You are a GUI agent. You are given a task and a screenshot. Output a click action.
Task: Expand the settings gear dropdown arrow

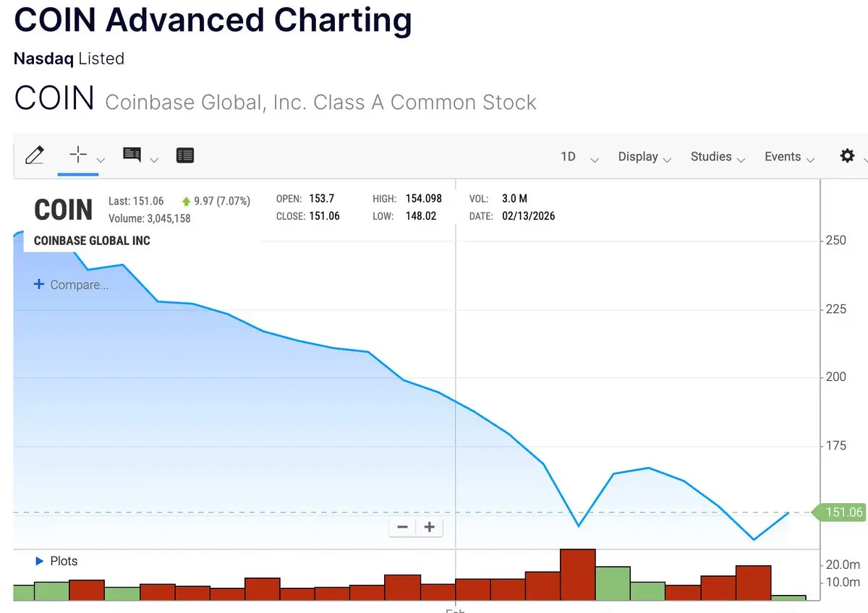pyautogui.click(x=865, y=160)
